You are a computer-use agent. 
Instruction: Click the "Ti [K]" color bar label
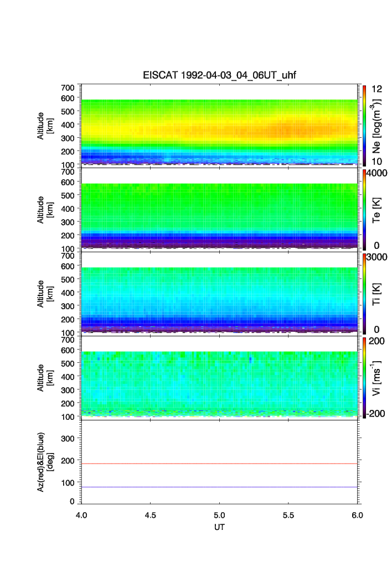(x=376, y=294)
